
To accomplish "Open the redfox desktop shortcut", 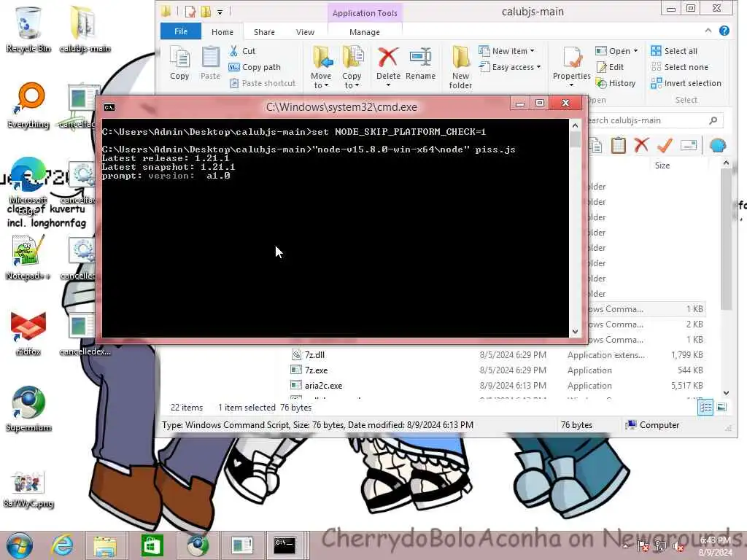I will point(28,333).
